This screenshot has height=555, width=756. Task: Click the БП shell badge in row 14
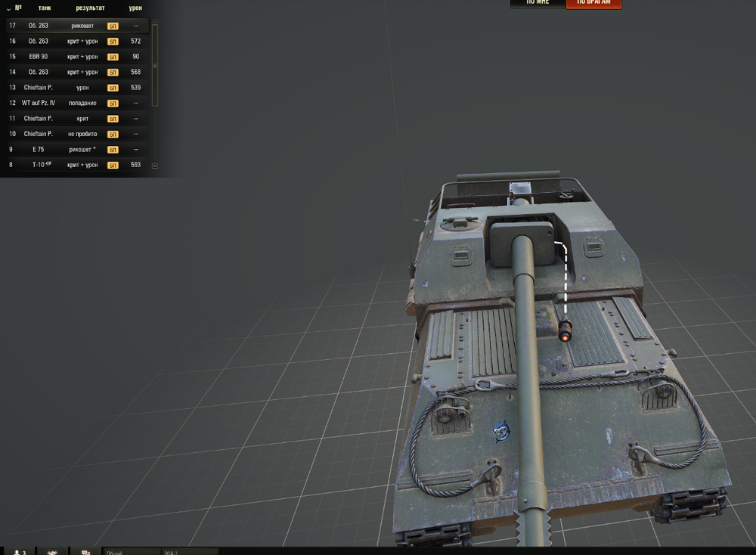tap(113, 73)
